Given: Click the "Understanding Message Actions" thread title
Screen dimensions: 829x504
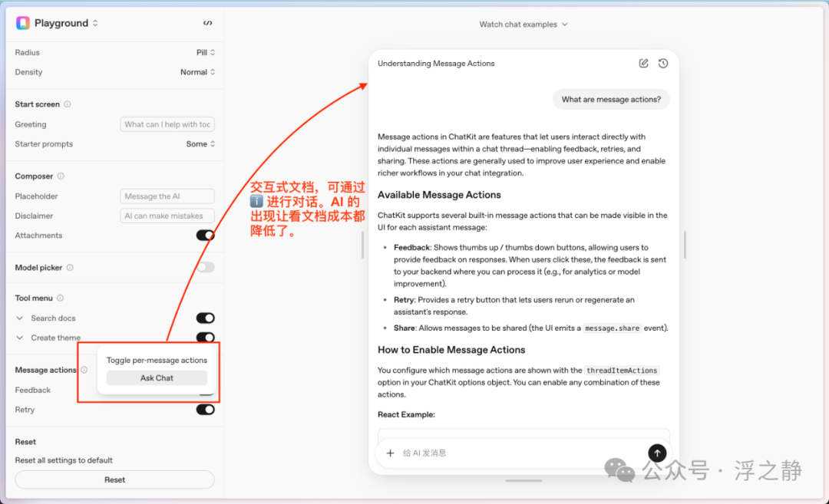Looking at the screenshot, I should pyautogui.click(x=436, y=64).
